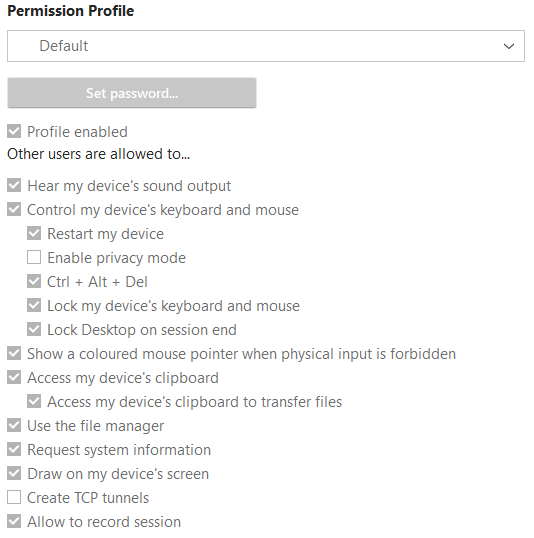Uncheck Access my device's clipboard
Image resolution: width=534 pixels, height=538 pixels.
pyautogui.click(x=14, y=377)
